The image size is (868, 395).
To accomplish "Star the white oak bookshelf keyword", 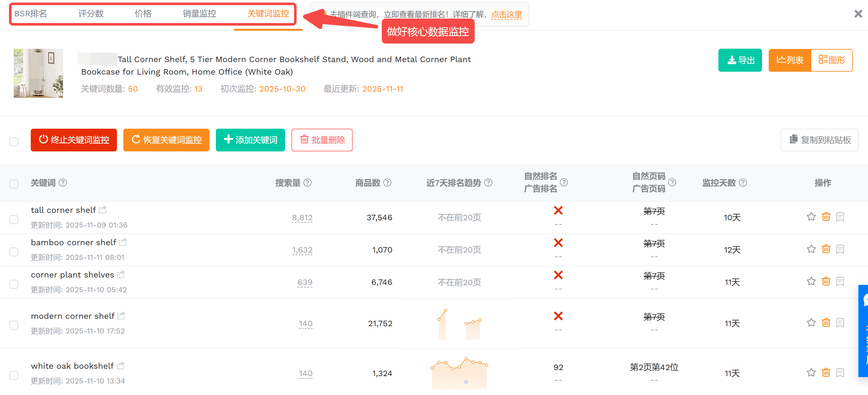I will coord(811,373).
